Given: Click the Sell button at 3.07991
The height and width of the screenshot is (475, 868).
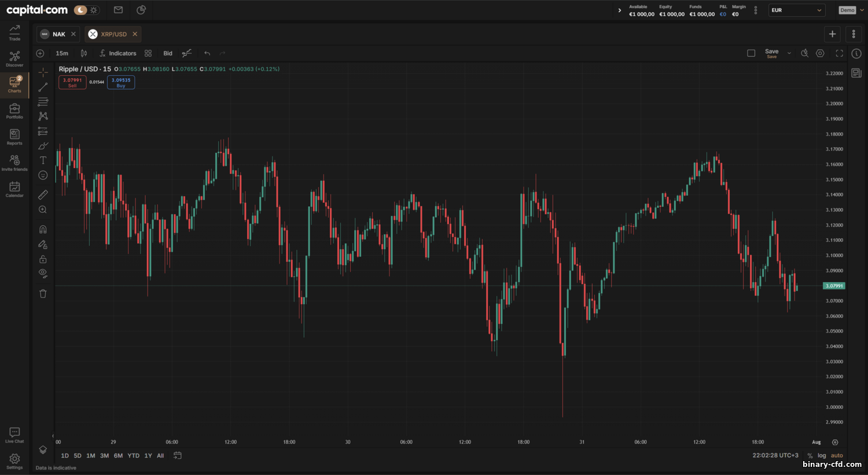Looking at the screenshot, I should (x=72, y=82).
